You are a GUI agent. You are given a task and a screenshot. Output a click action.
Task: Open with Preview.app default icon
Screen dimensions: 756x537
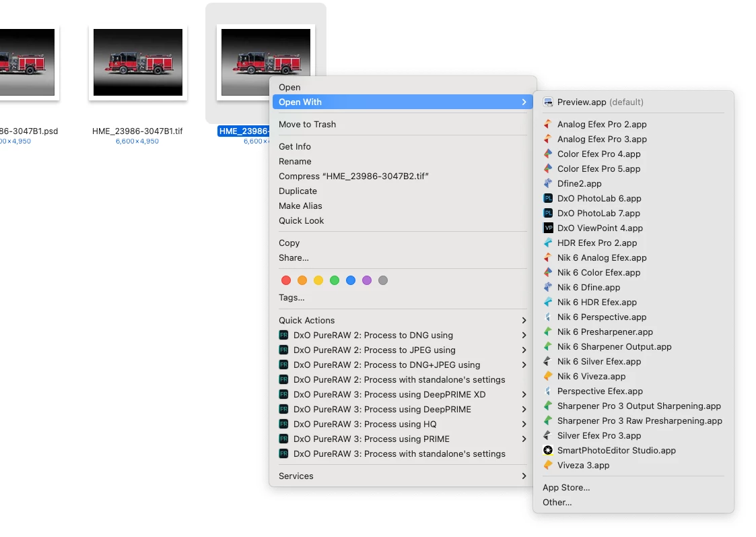(x=548, y=102)
